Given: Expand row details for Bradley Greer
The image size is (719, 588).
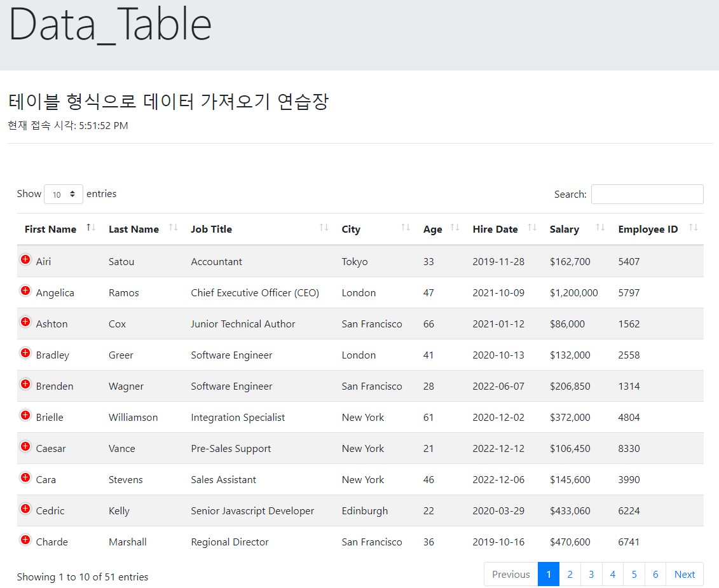Looking at the screenshot, I should 25,353.
